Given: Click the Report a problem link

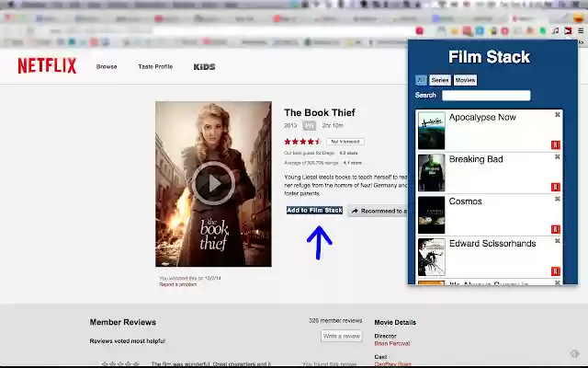Looking at the screenshot, I should click(177, 284).
